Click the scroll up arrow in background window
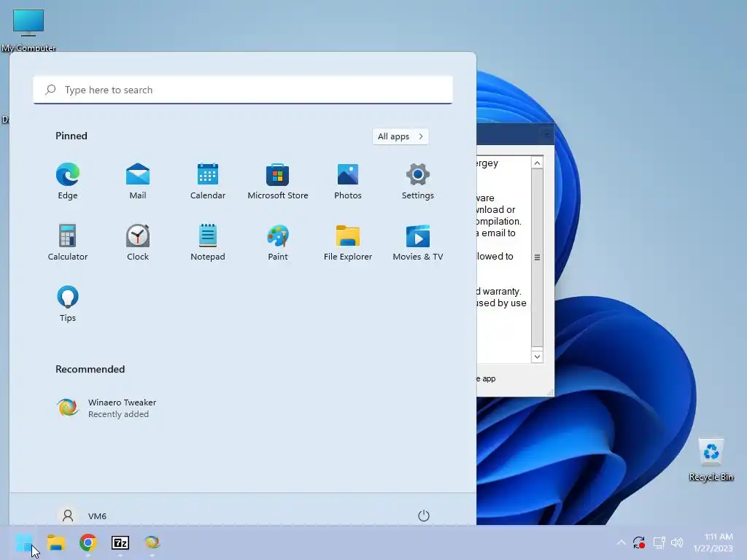Image resolution: width=747 pixels, height=560 pixels. pos(538,163)
